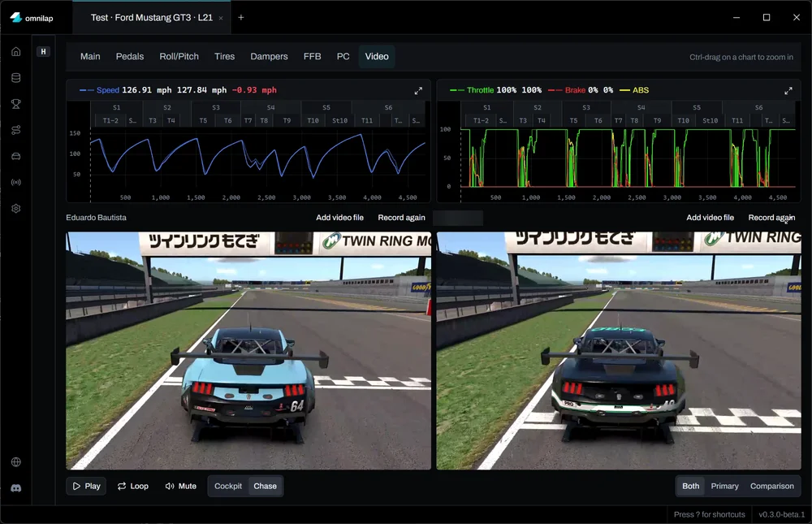Click the right comparison video thumbnail
The width and height of the screenshot is (812, 524).
(619, 351)
